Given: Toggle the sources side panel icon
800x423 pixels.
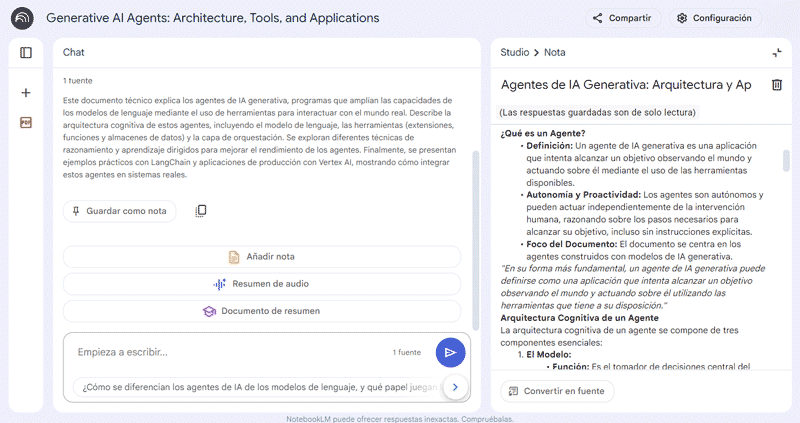Looking at the screenshot, I should click(x=26, y=53).
